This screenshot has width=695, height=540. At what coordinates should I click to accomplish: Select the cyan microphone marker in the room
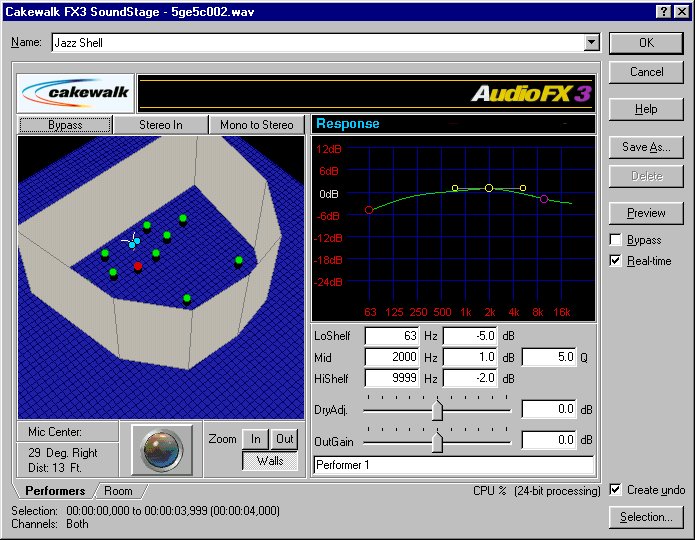(x=133, y=243)
